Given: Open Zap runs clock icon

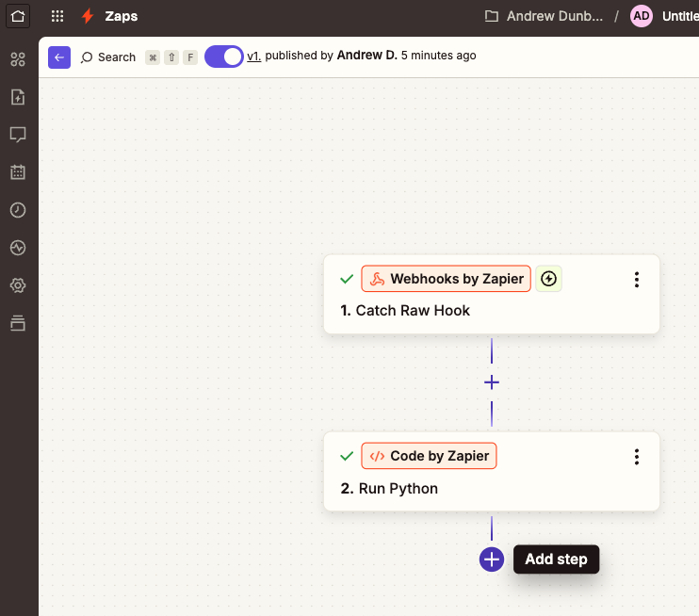Looking at the screenshot, I should coord(18,210).
